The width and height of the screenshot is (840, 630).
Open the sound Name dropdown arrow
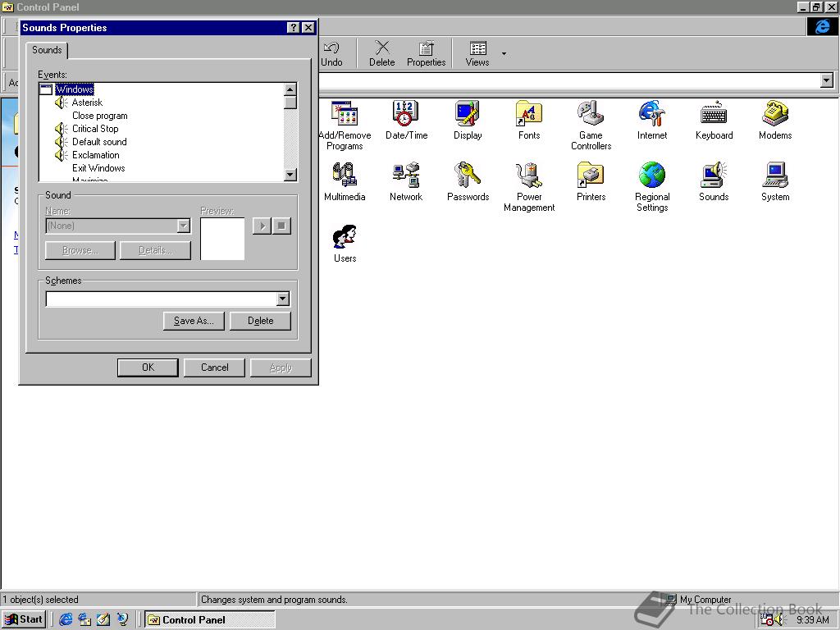183,226
